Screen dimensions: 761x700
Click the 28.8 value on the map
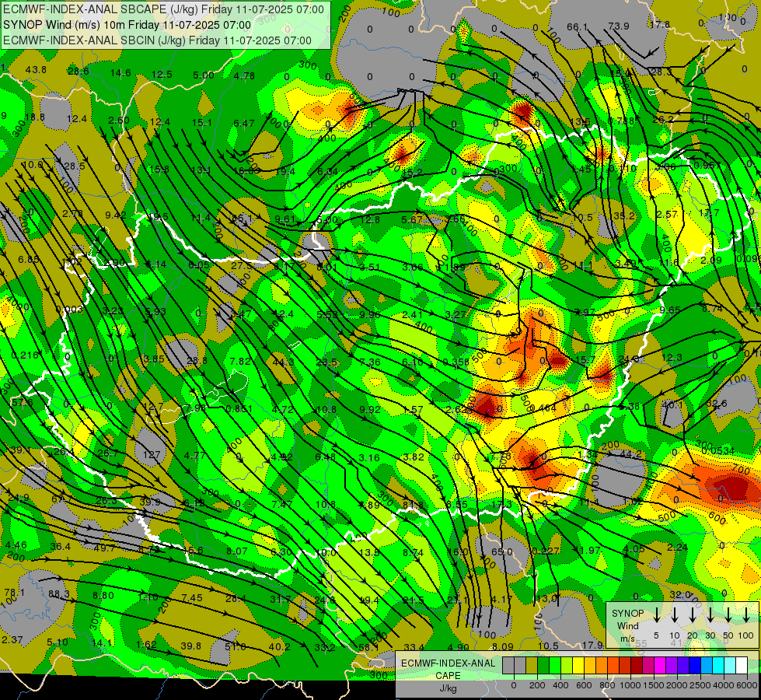[x=197, y=360]
